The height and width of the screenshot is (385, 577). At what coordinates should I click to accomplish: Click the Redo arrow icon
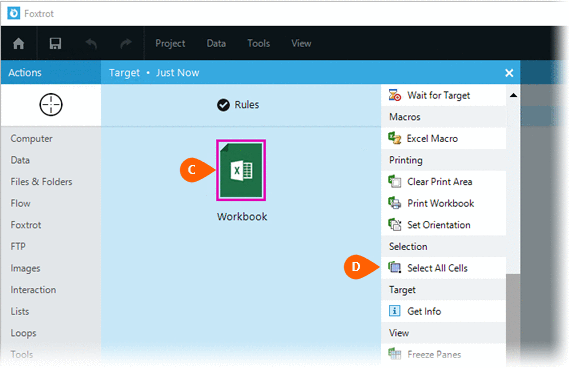pyautogui.click(x=126, y=44)
